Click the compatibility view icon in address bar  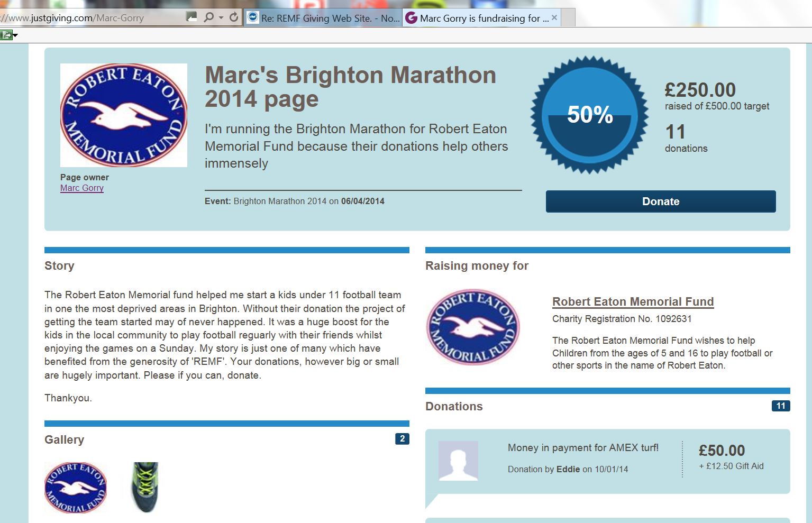coord(191,17)
